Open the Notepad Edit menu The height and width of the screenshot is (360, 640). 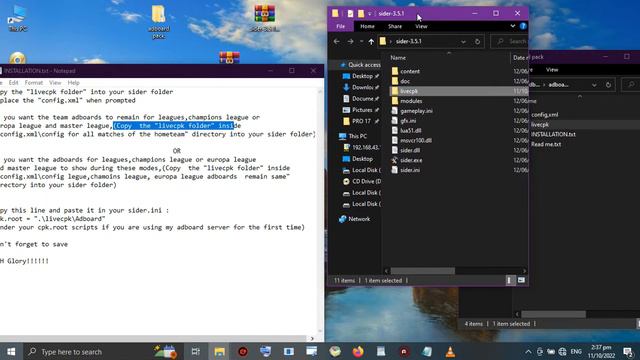pyautogui.click(x=13, y=82)
